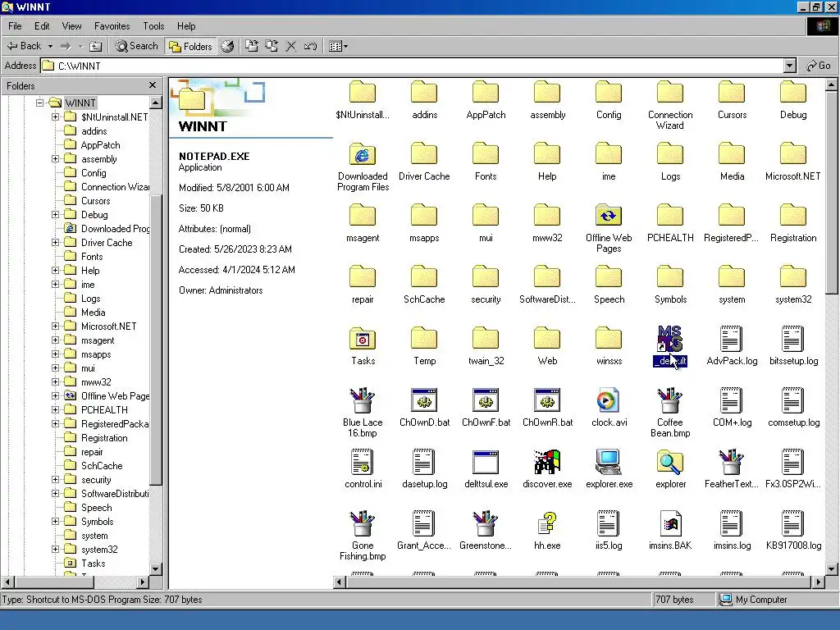Open the Edit menu
The image size is (840, 630).
(42, 25)
